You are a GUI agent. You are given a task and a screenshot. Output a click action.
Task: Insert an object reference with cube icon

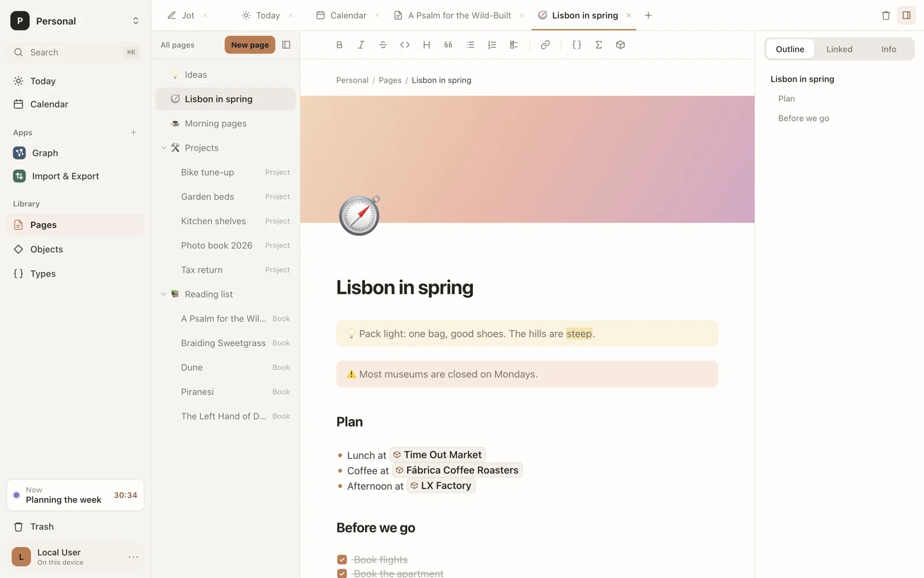[620, 45]
